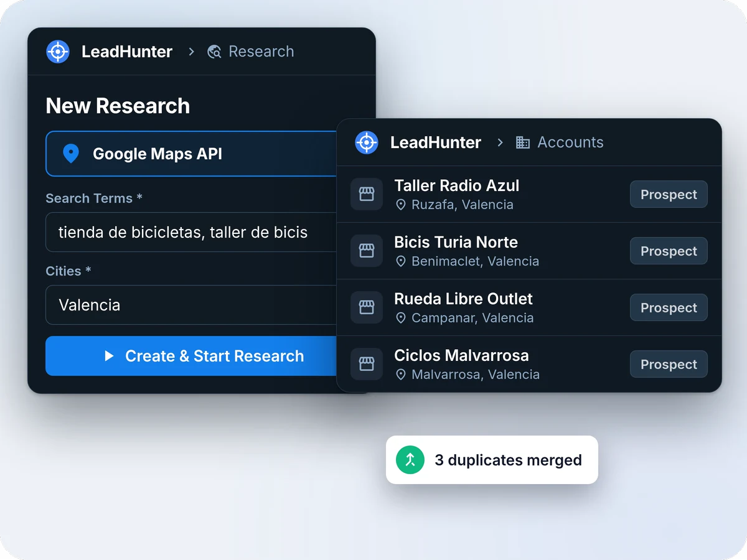
Task: Click the store icon for Ciclos Malvarrosa
Action: tap(367, 364)
